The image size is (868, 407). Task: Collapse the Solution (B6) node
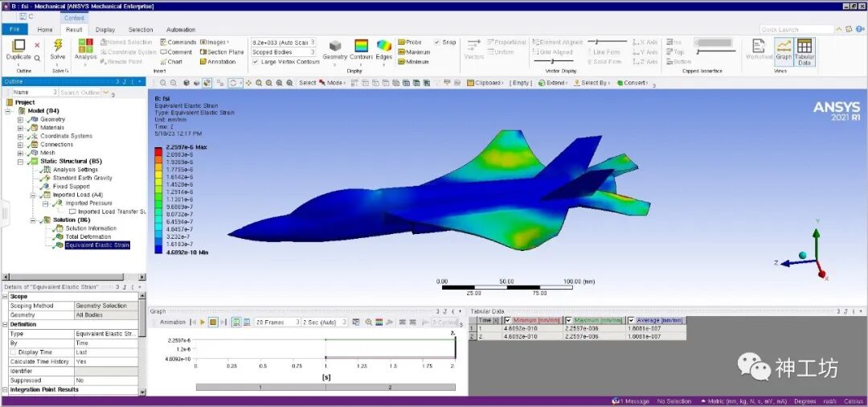(33, 220)
